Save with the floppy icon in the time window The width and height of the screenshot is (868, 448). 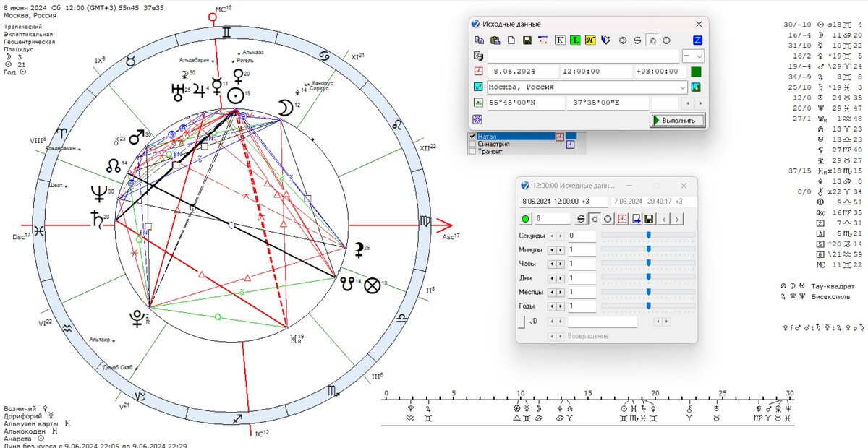[x=649, y=218]
